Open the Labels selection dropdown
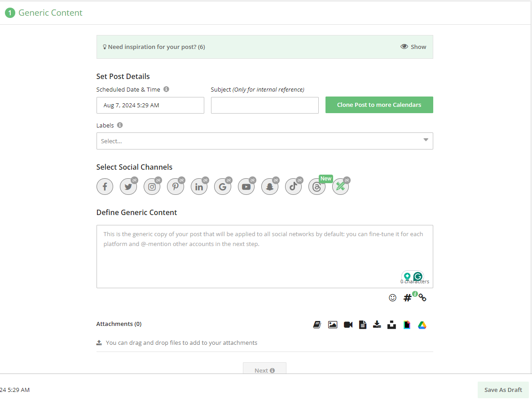 [264, 141]
